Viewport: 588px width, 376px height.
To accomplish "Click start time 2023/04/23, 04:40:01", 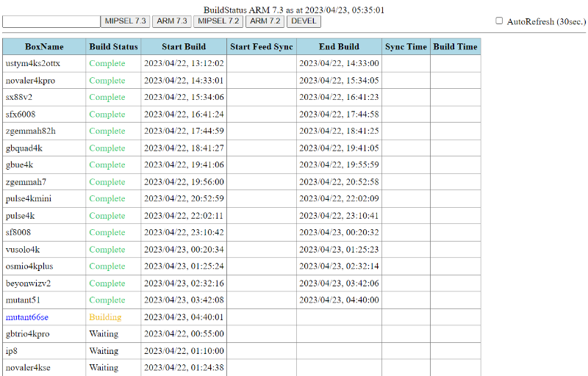I will pyautogui.click(x=184, y=317).
